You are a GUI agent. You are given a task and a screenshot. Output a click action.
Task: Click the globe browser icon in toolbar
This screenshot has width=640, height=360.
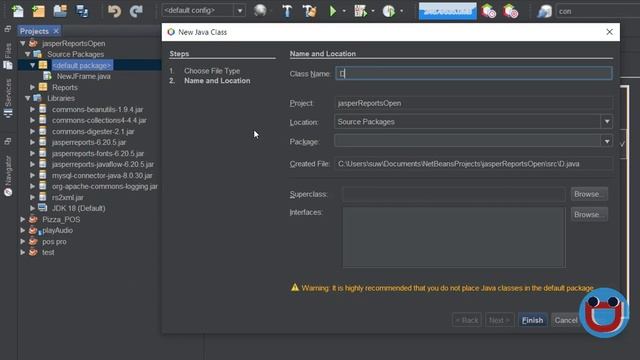coord(260,11)
